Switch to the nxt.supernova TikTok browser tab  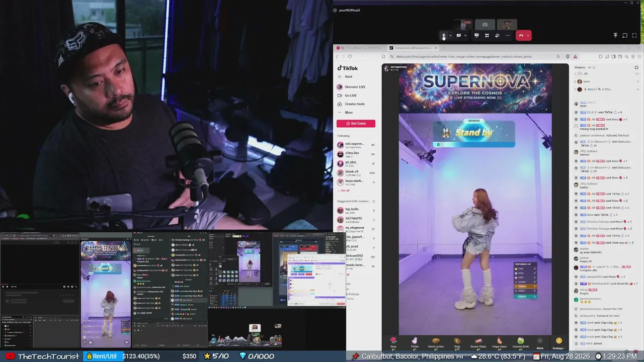[413, 48]
